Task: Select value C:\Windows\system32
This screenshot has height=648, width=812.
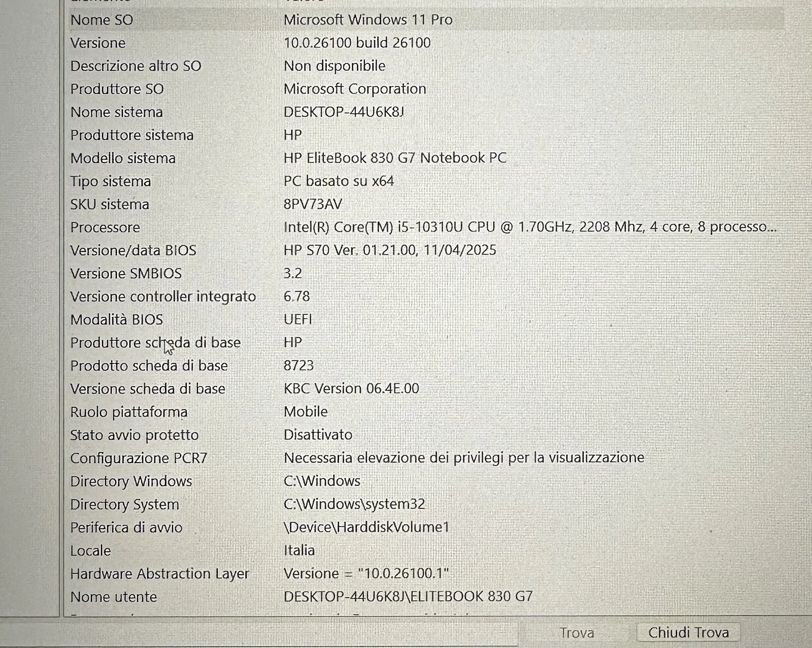Action: [x=354, y=504]
